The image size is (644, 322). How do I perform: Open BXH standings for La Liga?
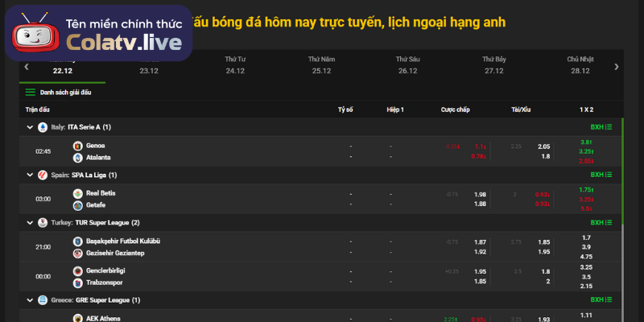(x=601, y=175)
